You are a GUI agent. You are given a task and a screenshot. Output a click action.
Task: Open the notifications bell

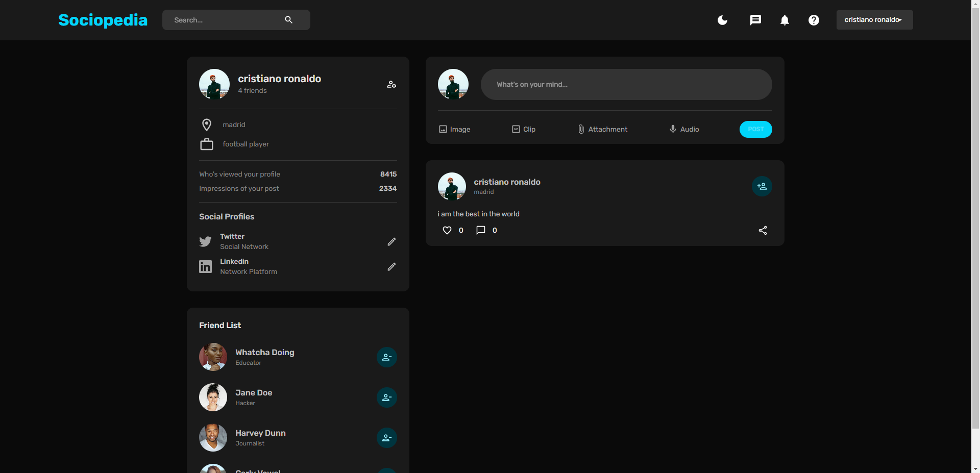[x=785, y=20]
